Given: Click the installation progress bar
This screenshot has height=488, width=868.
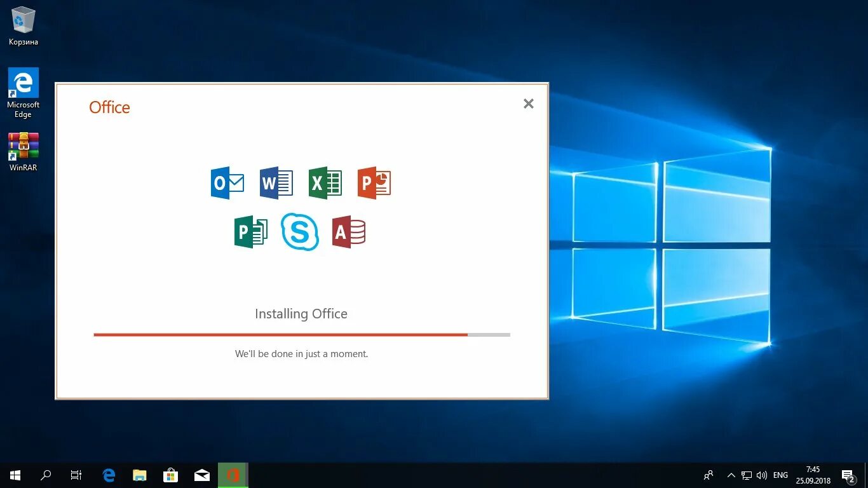Looking at the screenshot, I should tap(302, 334).
